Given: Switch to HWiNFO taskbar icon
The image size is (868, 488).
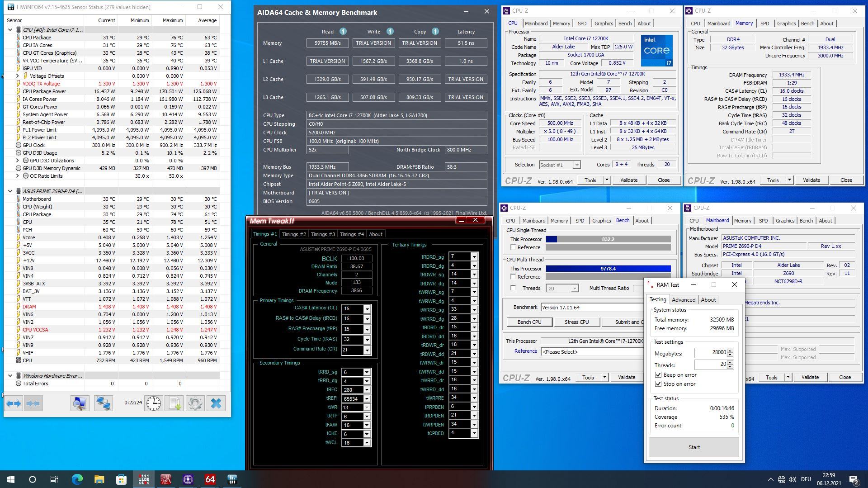Looking at the screenshot, I should click(232, 479).
